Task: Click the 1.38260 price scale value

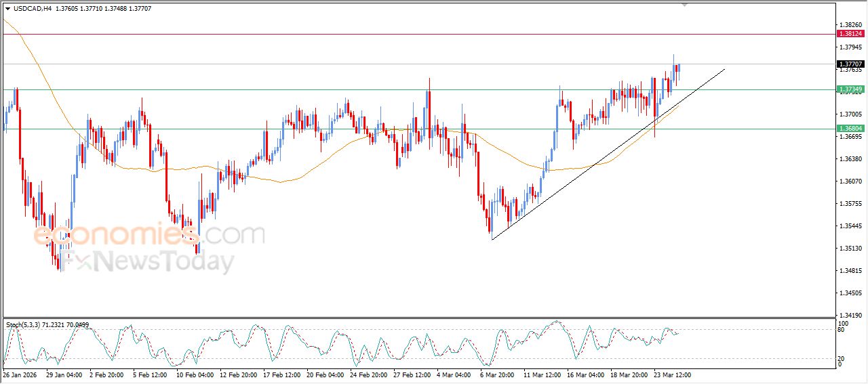Action: (850, 25)
